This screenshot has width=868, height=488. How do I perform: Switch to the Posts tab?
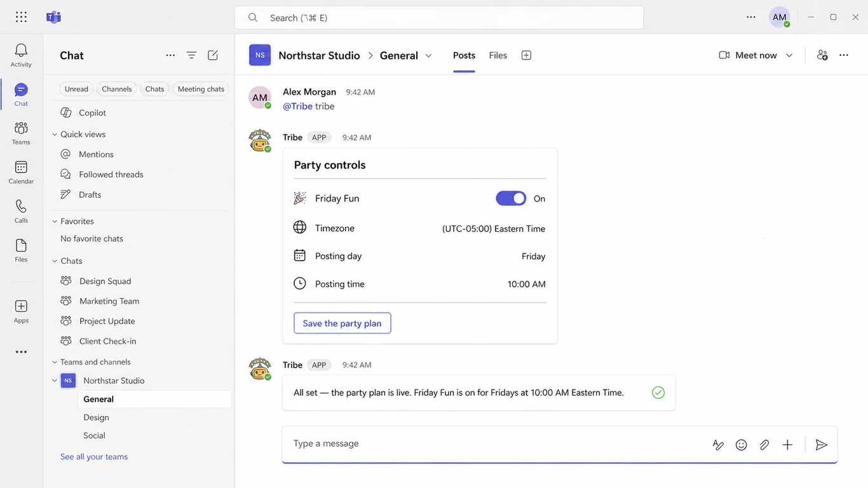click(464, 55)
